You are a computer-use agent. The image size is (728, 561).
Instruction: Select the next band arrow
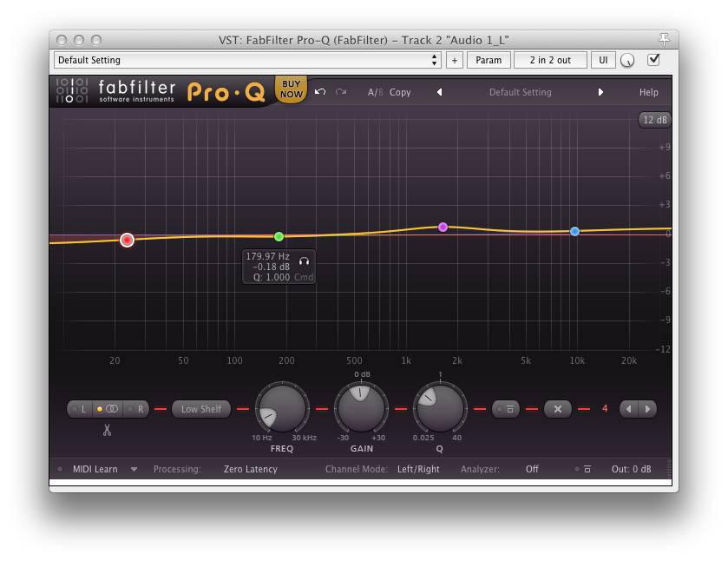pos(647,409)
